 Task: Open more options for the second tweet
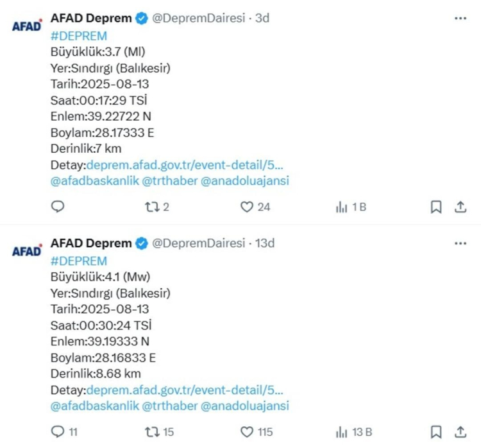[460, 243]
